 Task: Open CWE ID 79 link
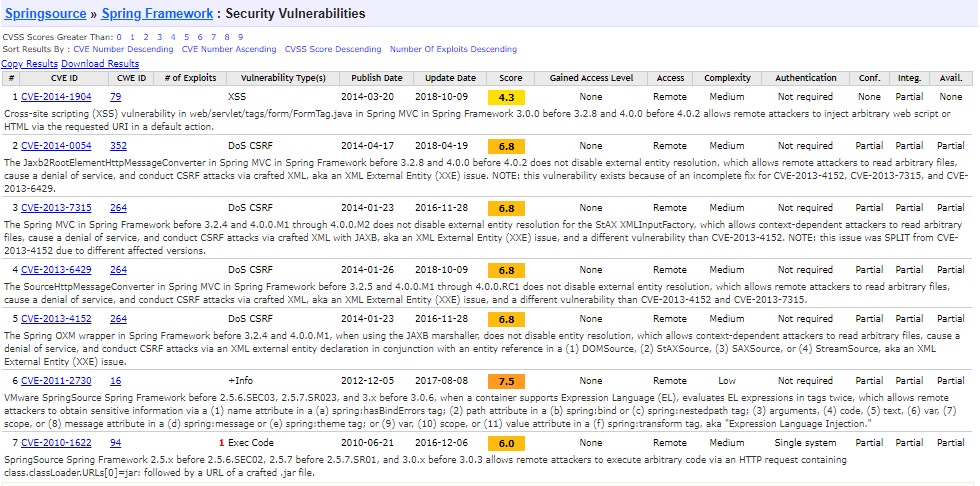coord(116,97)
